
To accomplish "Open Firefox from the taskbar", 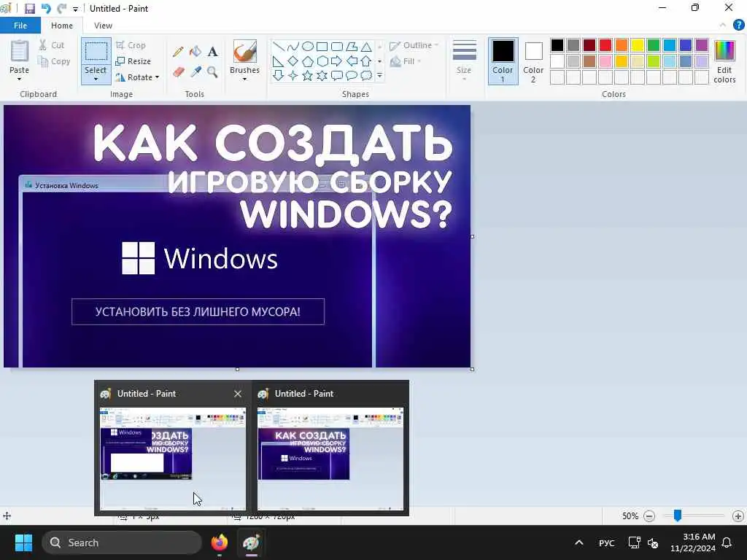I will click(220, 542).
